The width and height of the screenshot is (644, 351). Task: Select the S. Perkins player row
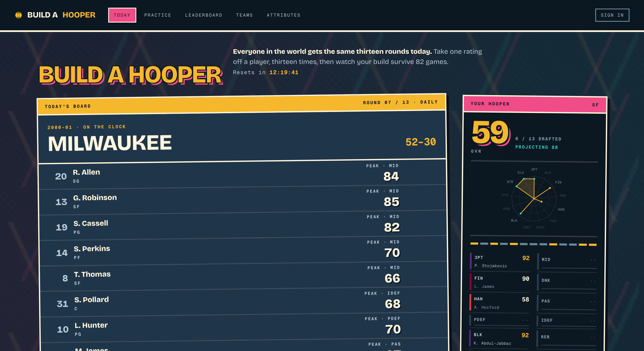tap(243, 251)
